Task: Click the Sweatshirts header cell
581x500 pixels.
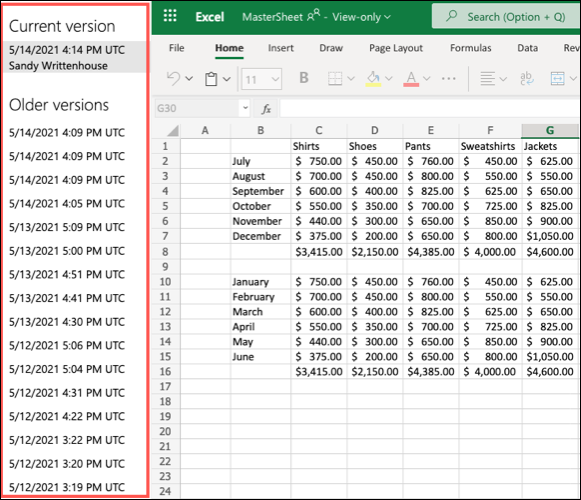Action: [x=490, y=146]
